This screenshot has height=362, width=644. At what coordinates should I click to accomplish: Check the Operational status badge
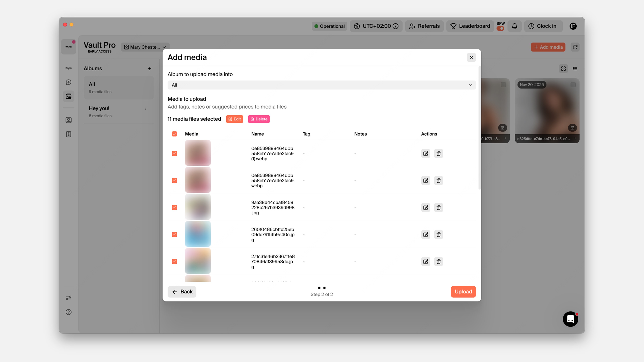click(329, 26)
